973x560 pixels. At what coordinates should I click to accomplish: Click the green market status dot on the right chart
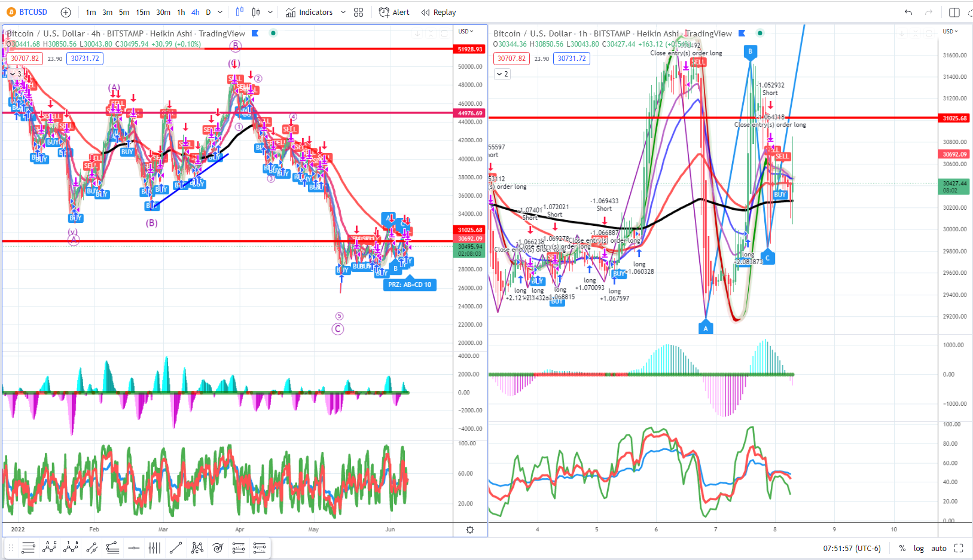point(760,33)
